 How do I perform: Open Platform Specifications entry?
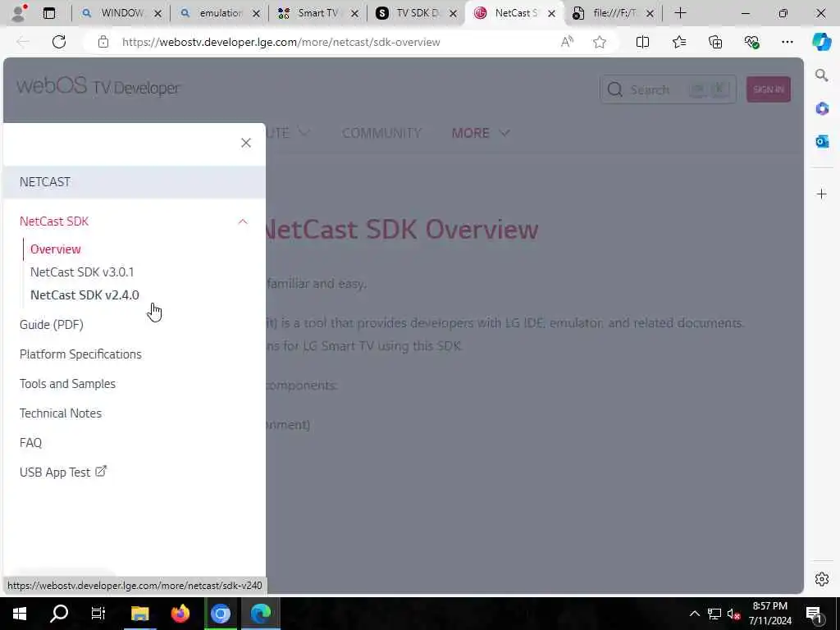(80, 354)
